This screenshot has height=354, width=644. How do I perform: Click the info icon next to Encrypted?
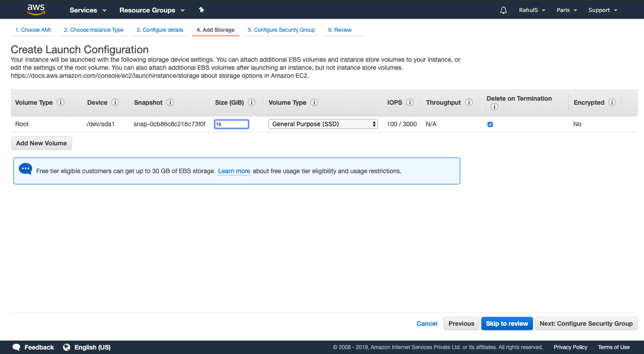click(612, 102)
